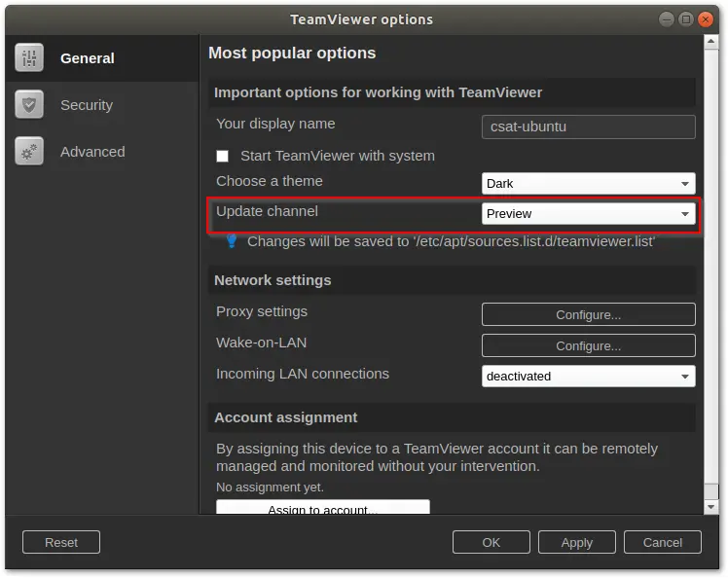Open the Incoming LAN connections dropdown
Viewport: 728px width, 578px height.
coord(588,376)
